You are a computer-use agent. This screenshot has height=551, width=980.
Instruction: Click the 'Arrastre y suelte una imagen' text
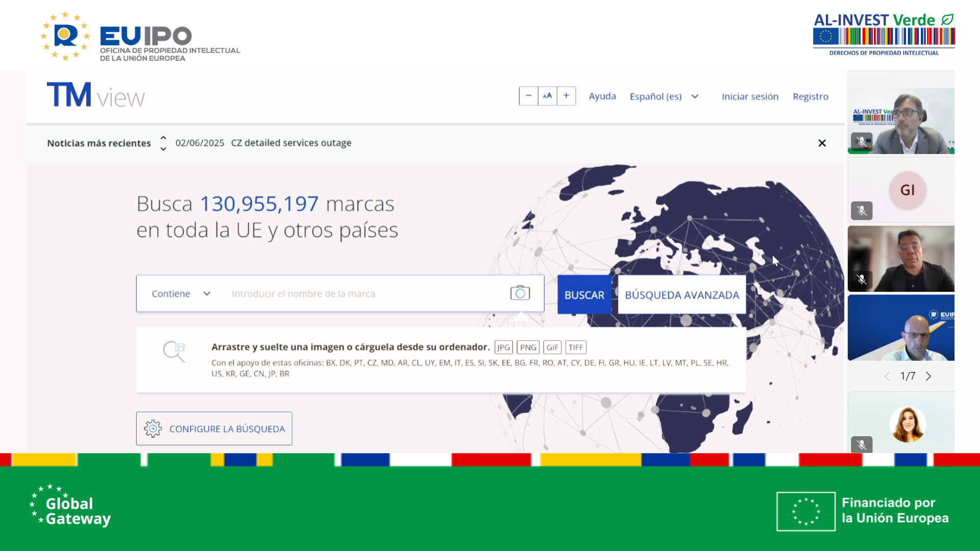[x=351, y=347]
